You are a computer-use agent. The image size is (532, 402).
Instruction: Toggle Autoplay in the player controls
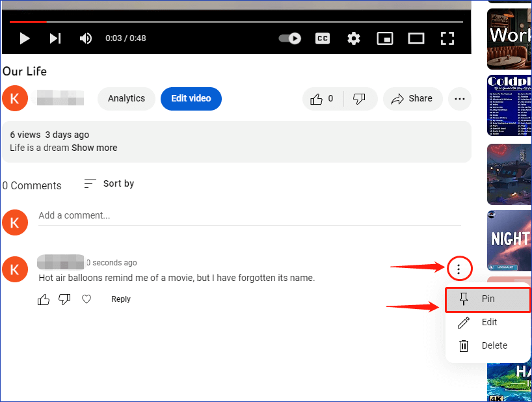coord(289,38)
